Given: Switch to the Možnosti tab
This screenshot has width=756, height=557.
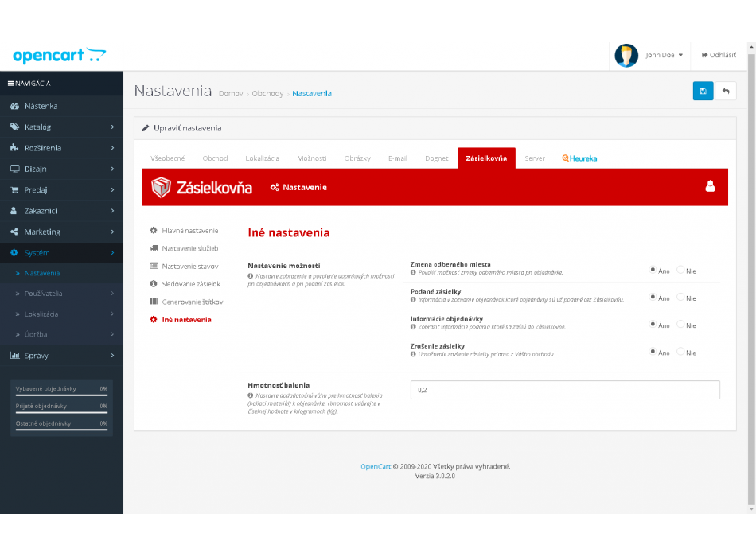Looking at the screenshot, I should point(311,158).
